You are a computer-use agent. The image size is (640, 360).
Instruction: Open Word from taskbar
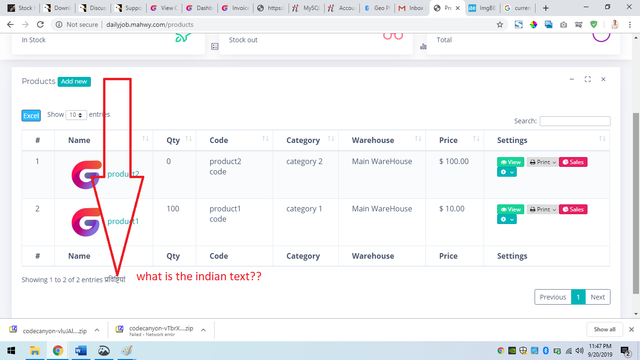(x=81, y=351)
